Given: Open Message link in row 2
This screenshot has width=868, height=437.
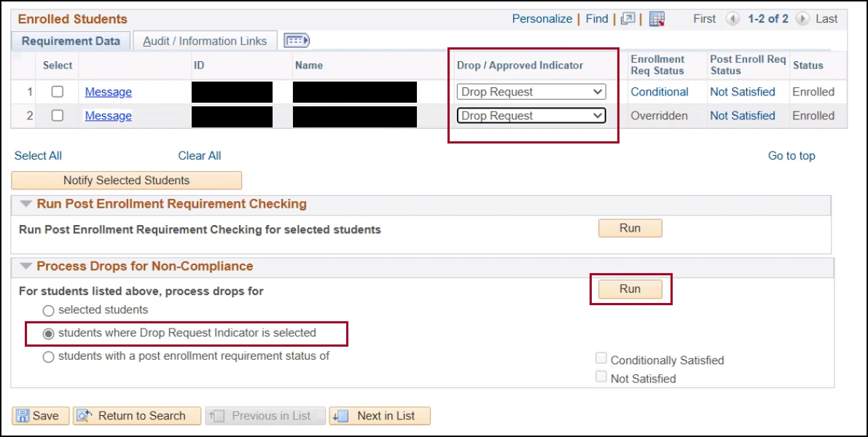Looking at the screenshot, I should pos(109,116).
